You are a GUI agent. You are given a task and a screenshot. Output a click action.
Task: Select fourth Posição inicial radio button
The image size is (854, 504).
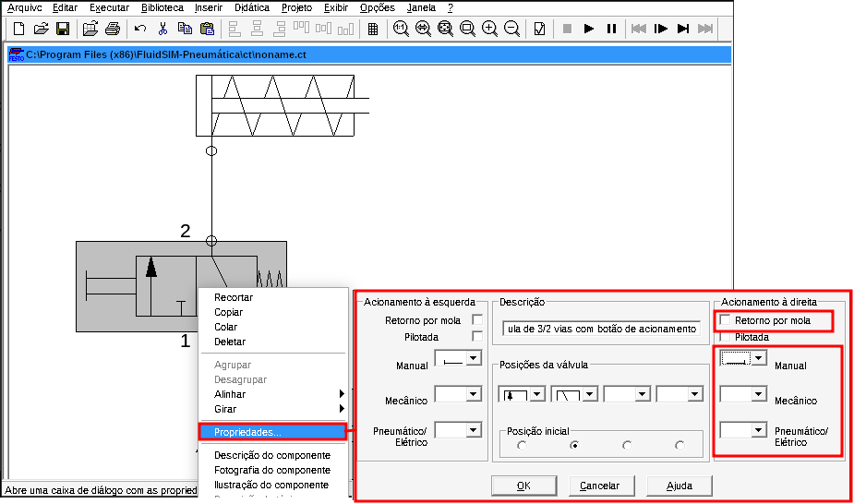click(x=680, y=445)
